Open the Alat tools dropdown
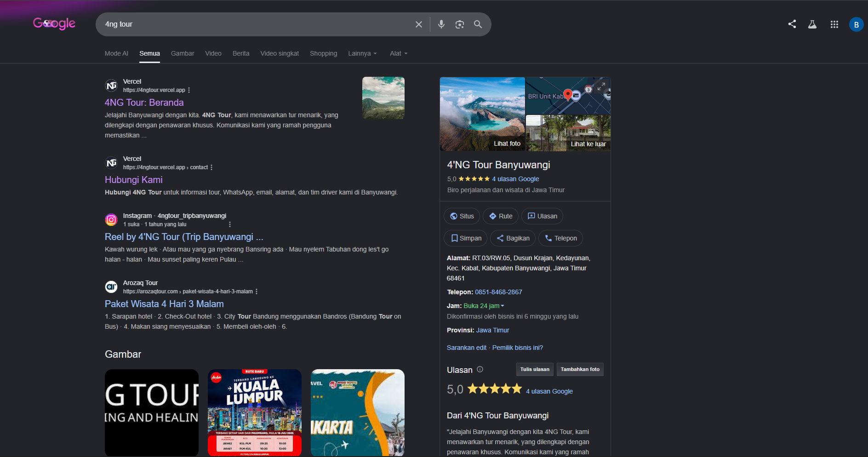The width and height of the screenshot is (868, 457). click(x=399, y=53)
